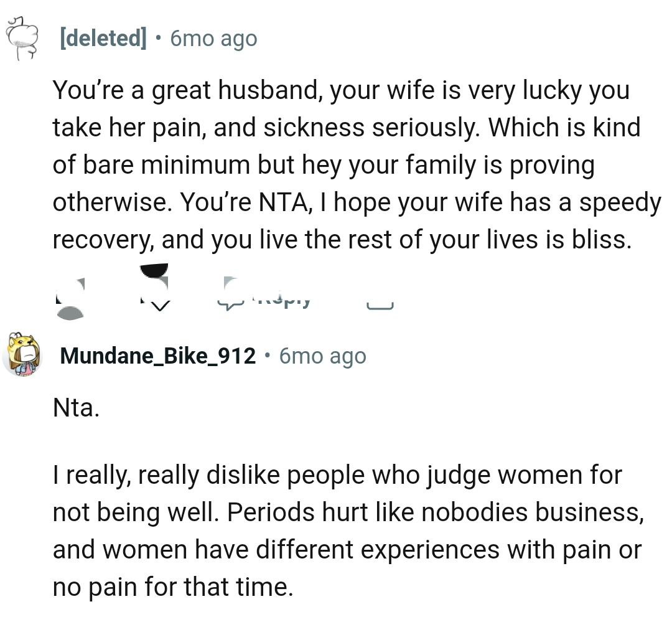This screenshot has height=627, width=672.
Task: Click the rightmost action icon on the comment bar
Action: [x=381, y=300]
